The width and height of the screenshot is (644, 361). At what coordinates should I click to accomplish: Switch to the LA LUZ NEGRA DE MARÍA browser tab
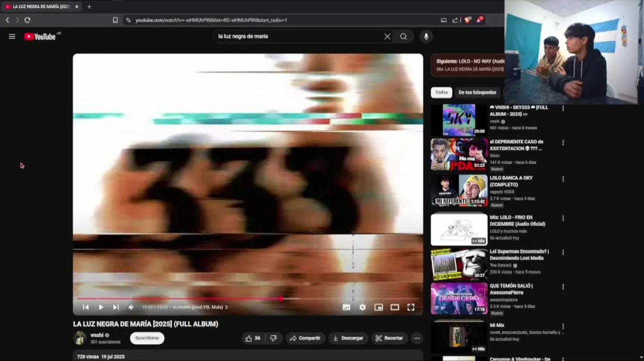click(x=41, y=7)
